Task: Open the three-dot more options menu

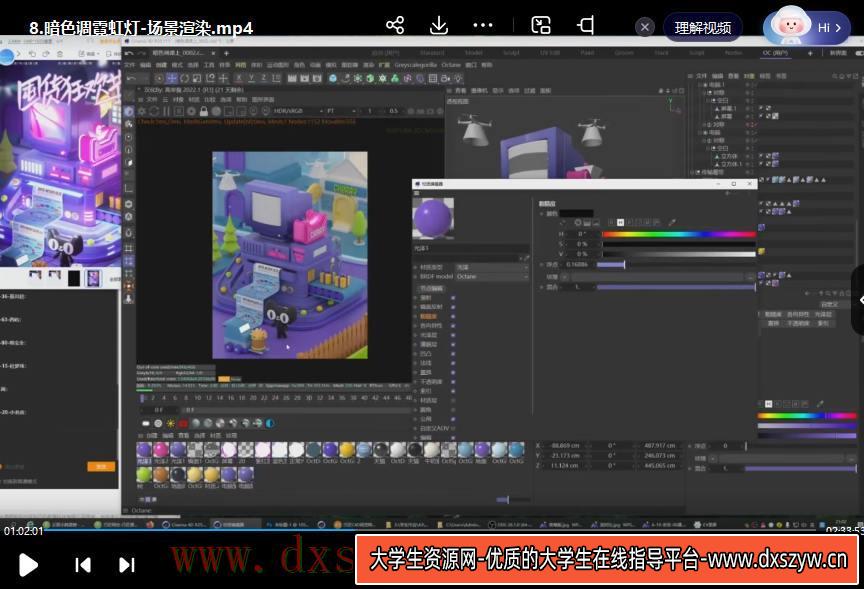Action: click(x=483, y=25)
